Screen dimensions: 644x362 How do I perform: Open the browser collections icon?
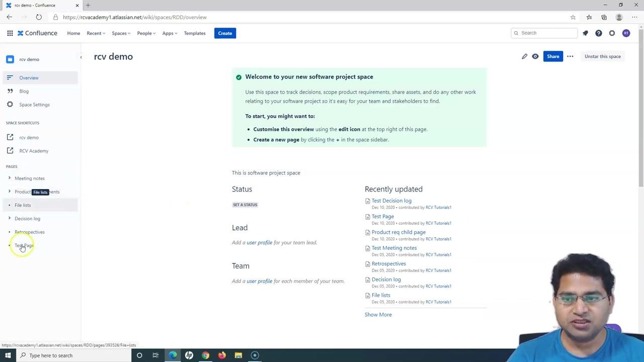tap(604, 17)
